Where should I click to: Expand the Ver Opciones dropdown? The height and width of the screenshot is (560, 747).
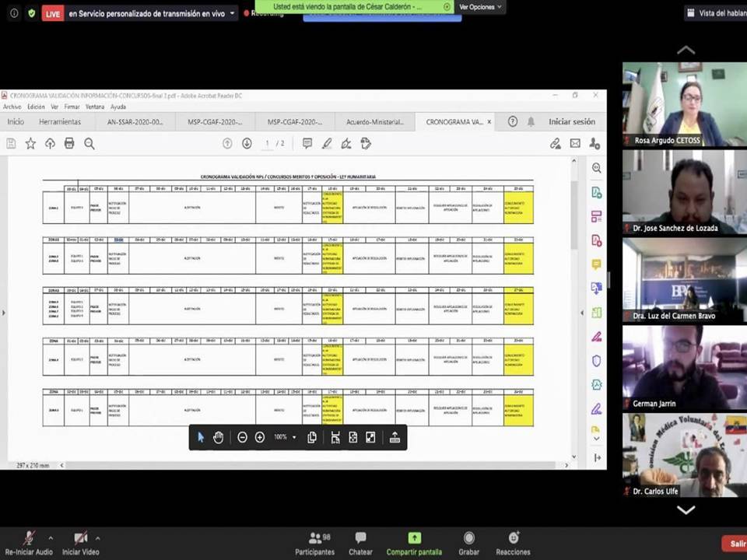[x=479, y=7]
